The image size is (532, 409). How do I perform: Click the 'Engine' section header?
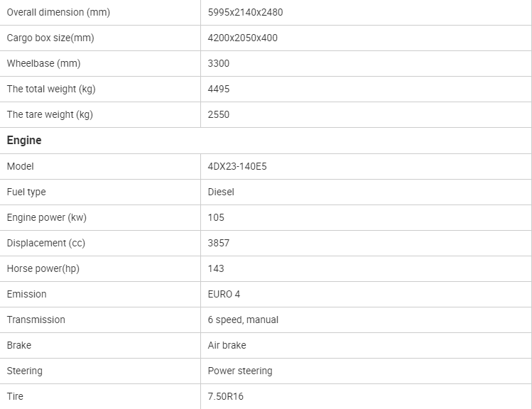pos(24,141)
